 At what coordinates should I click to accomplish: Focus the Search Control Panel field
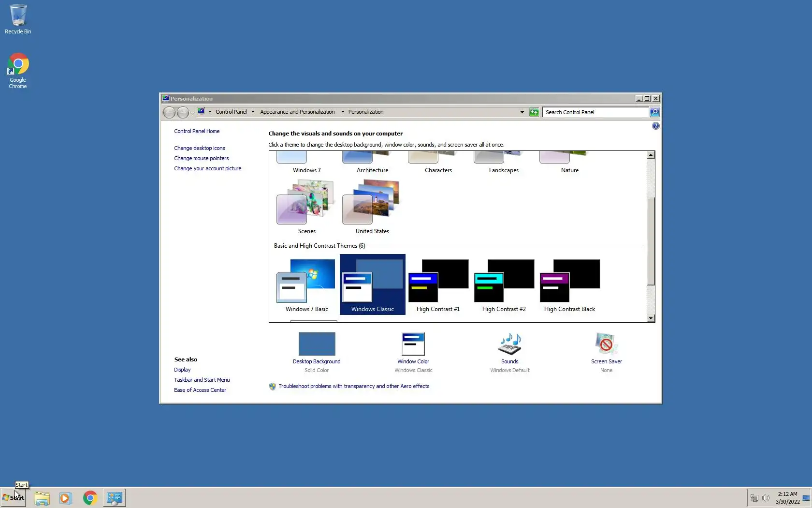pos(595,112)
